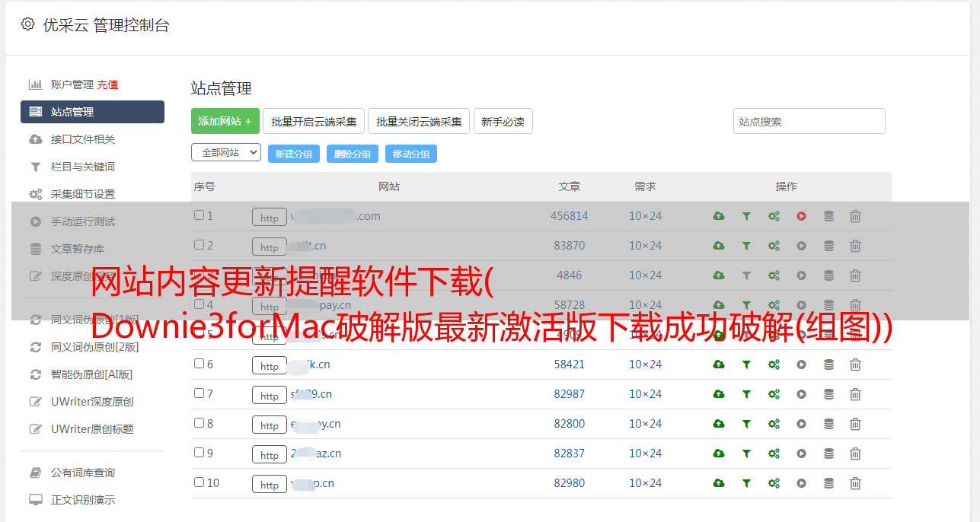Open 公有词库查询 sidebar item

83,473
